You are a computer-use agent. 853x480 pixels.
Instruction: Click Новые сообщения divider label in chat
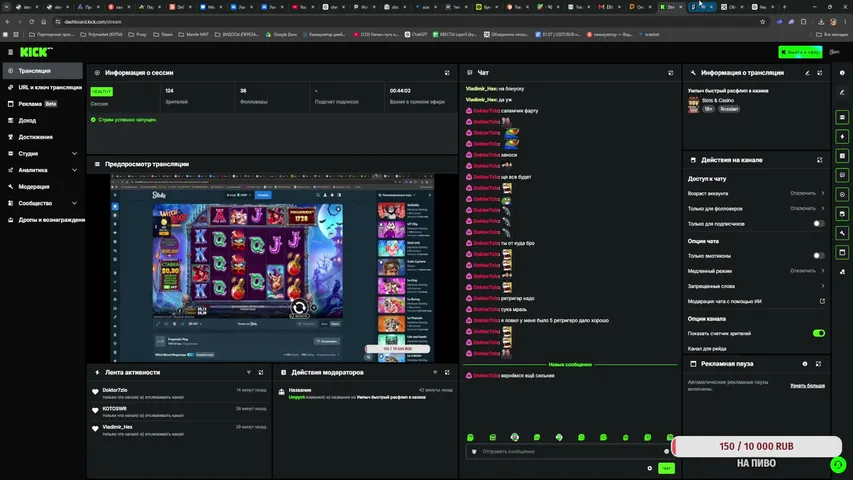(x=570, y=364)
